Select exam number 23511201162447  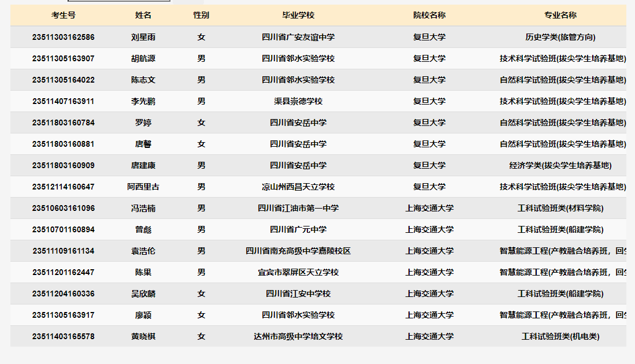(x=63, y=273)
